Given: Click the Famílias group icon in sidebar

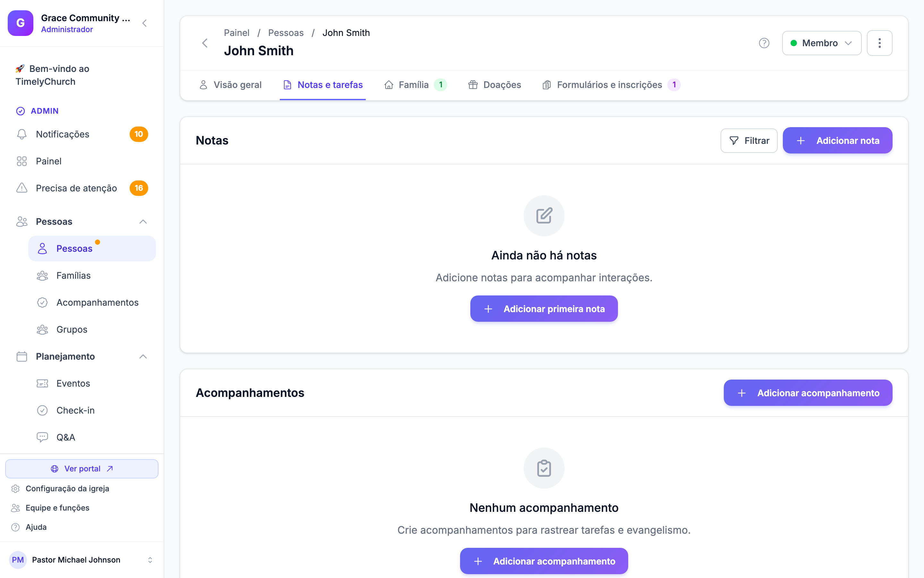Looking at the screenshot, I should click(42, 276).
